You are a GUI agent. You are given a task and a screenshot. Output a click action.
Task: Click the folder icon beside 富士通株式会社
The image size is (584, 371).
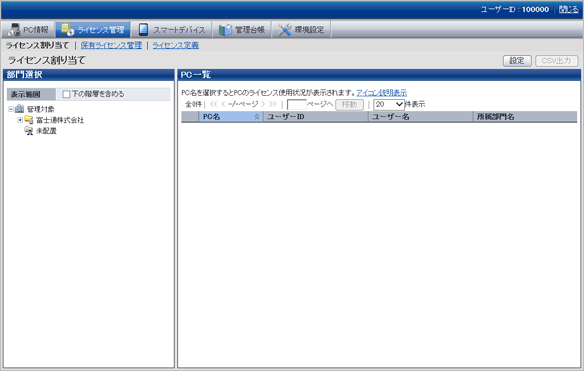[x=29, y=120]
